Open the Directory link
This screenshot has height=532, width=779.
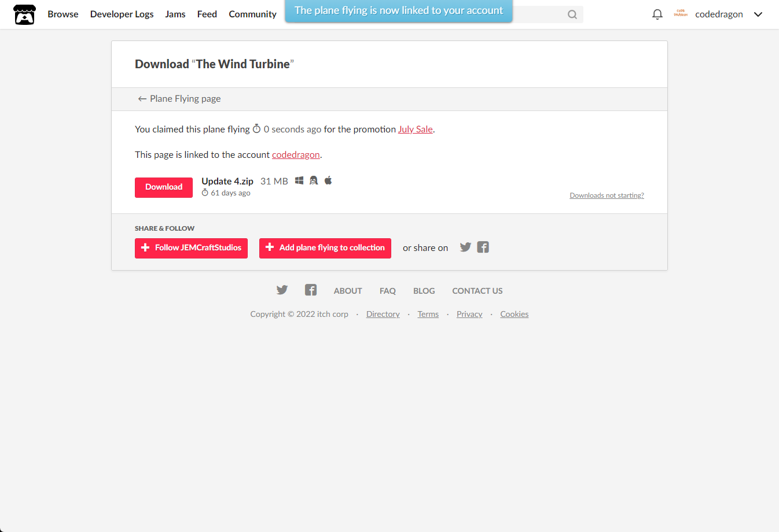point(383,314)
